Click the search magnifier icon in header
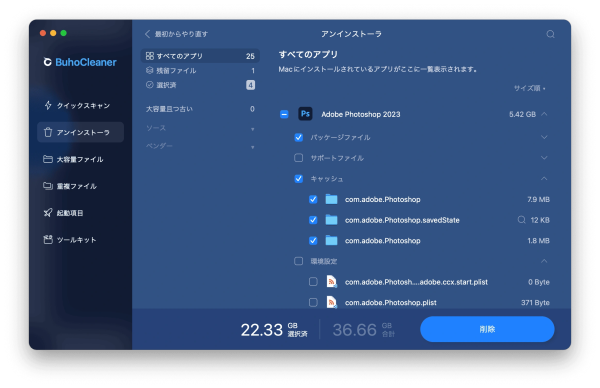 pyautogui.click(x=550, y=34)
